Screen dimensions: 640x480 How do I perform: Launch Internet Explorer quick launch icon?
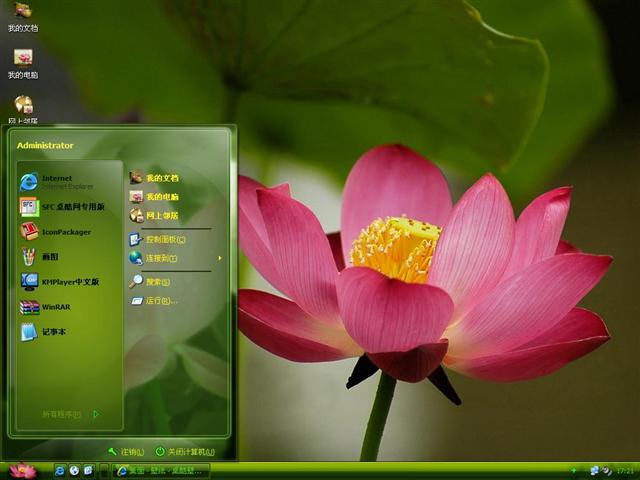tap(60, 471)
